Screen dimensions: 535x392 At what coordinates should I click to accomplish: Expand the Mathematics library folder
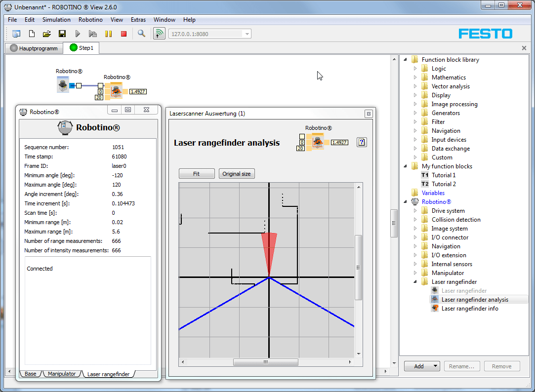[415, 78]
